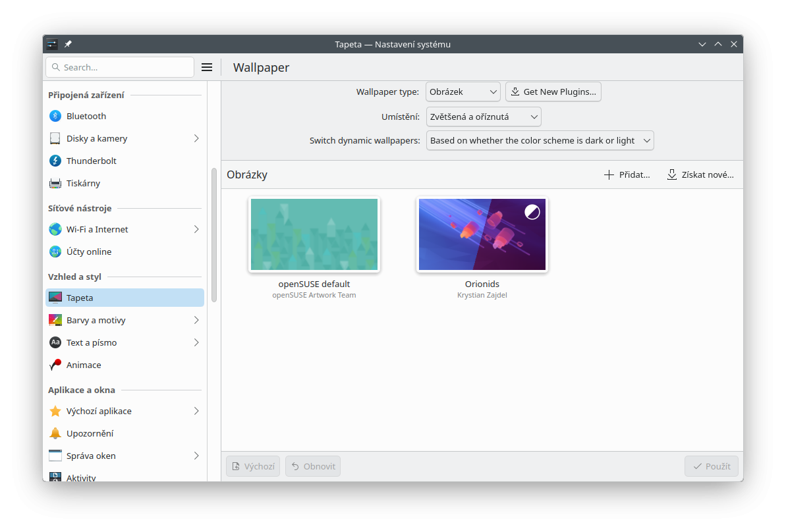
Task: Expand Disky a kamery submenu arrow
Action: coord(196,138)
